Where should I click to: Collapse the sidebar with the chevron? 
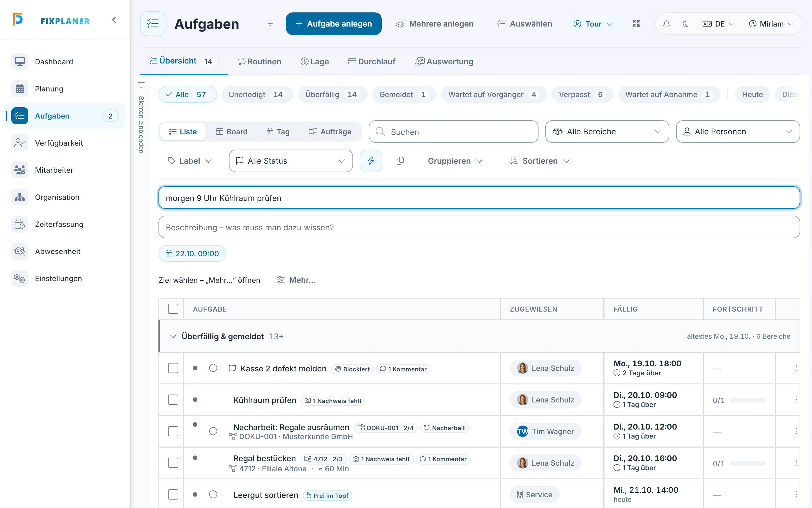point(114,20)
